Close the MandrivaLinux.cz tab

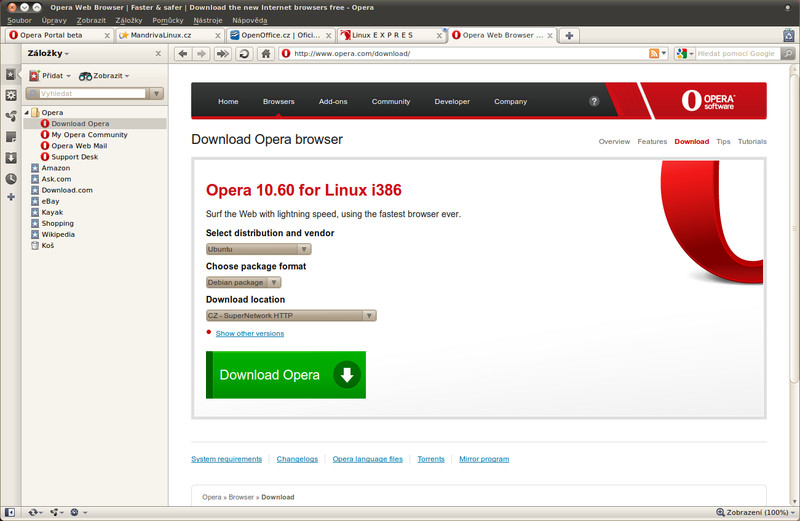tap(218, 35)
